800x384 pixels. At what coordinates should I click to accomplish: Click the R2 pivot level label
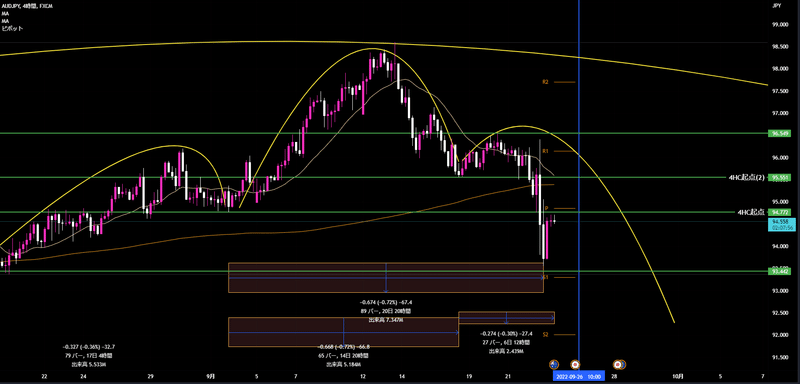coord(545,82)
